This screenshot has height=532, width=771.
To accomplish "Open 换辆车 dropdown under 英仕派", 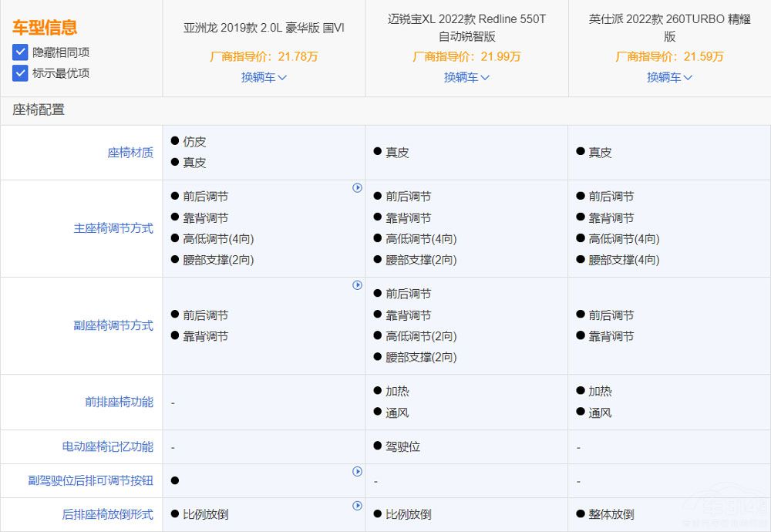I will [x=669, y=77].
